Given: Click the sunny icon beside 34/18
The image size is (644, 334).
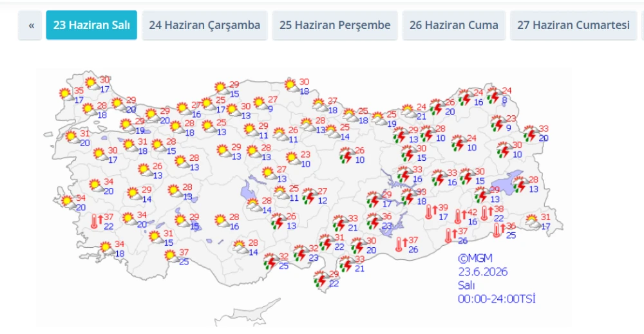Looking at the screenshot, I should point(107,248).
